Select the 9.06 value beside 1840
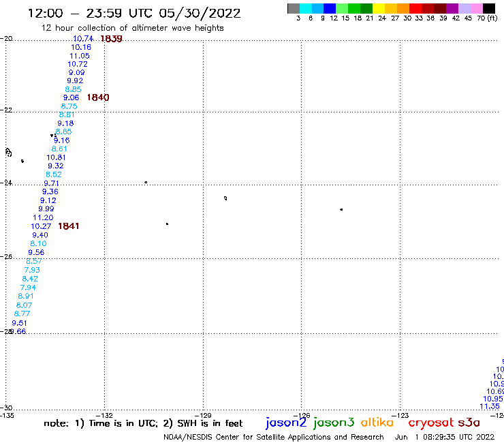504x443 pixels. point(71,97)
